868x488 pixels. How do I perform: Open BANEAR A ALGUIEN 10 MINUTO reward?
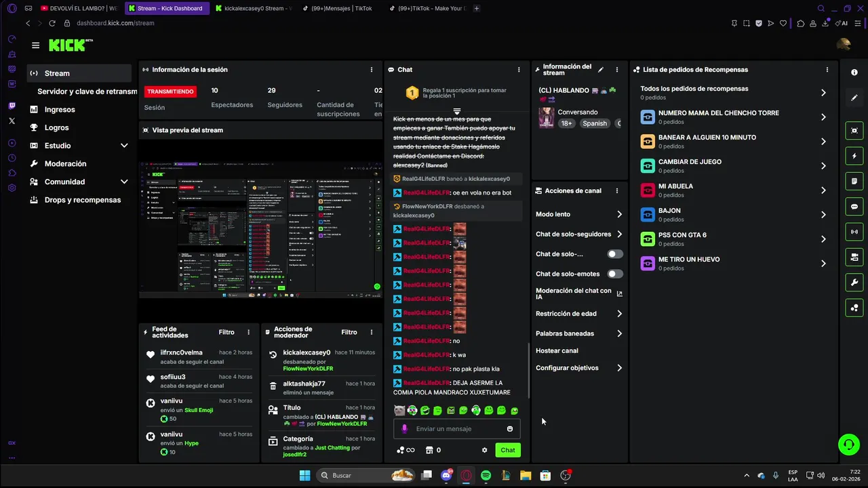coord(734,141)
